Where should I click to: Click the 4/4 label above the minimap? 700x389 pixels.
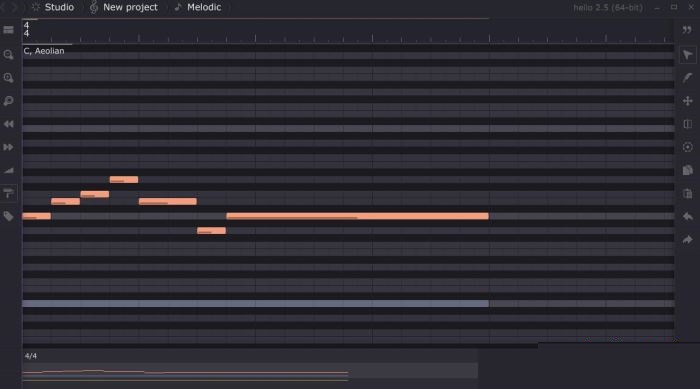click(31, 356)
